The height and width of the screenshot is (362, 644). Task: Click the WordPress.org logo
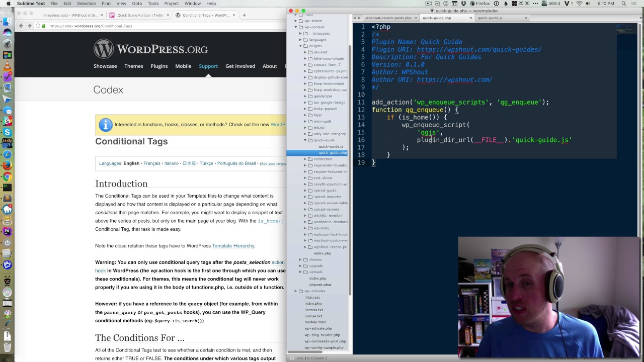pos(150,49)
